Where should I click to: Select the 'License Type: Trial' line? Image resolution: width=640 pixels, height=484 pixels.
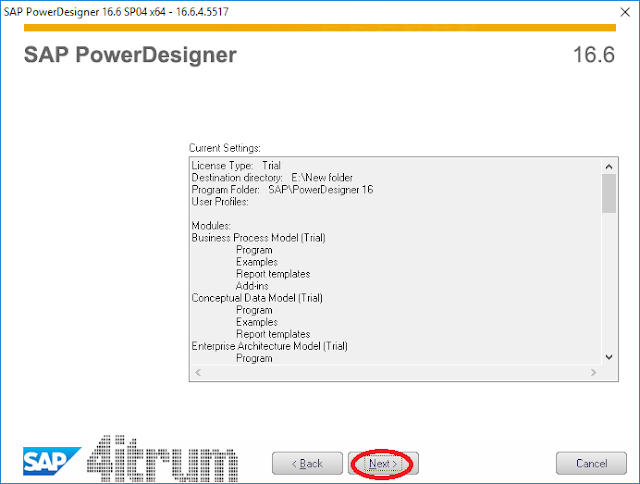[236, 166]
